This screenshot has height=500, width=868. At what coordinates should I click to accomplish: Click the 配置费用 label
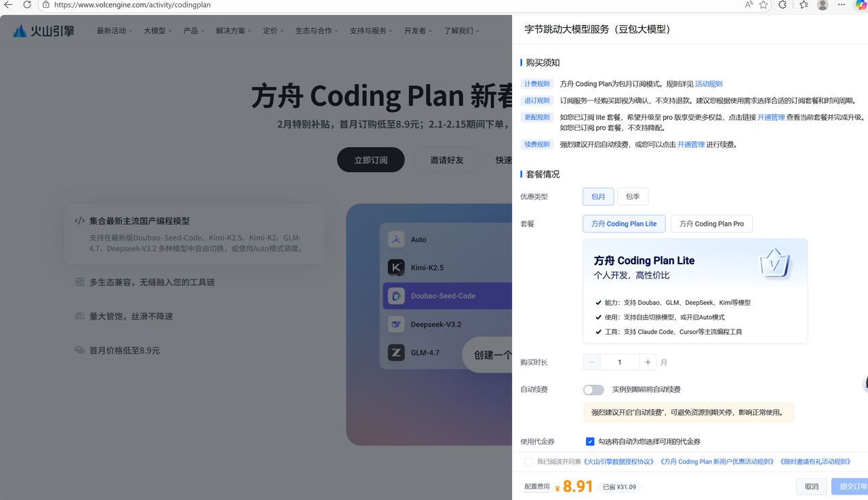537,486
